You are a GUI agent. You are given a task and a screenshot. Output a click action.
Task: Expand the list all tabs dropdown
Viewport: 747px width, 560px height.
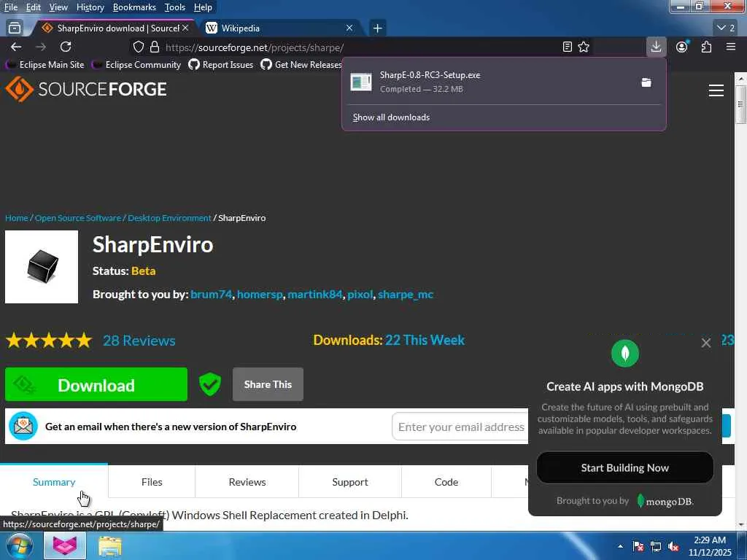pyautogui.click(x=726, y=28)
